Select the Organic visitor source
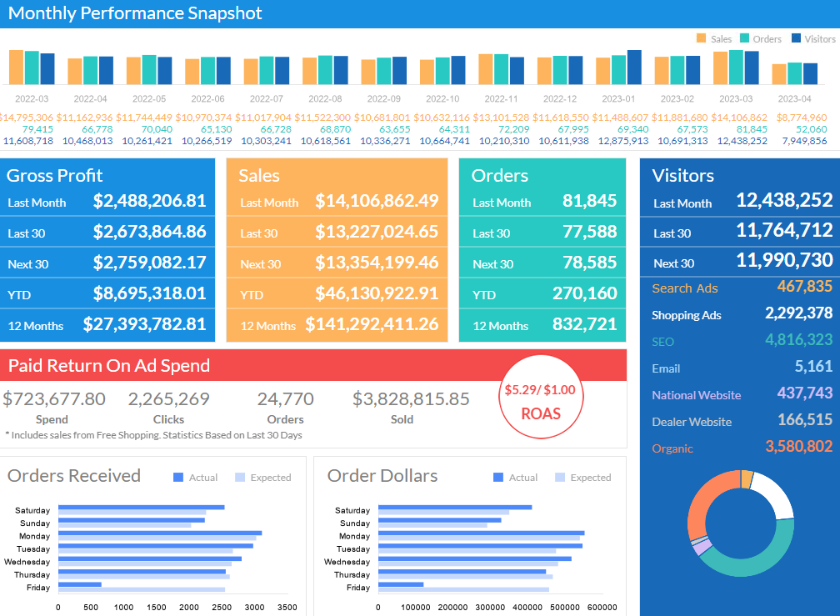This screenshot has height=616, width=840. pos(672,449)
